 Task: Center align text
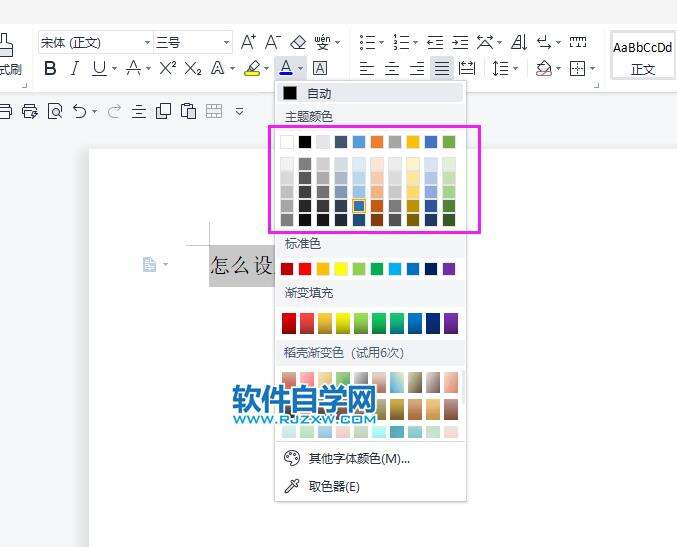point(392,68)
